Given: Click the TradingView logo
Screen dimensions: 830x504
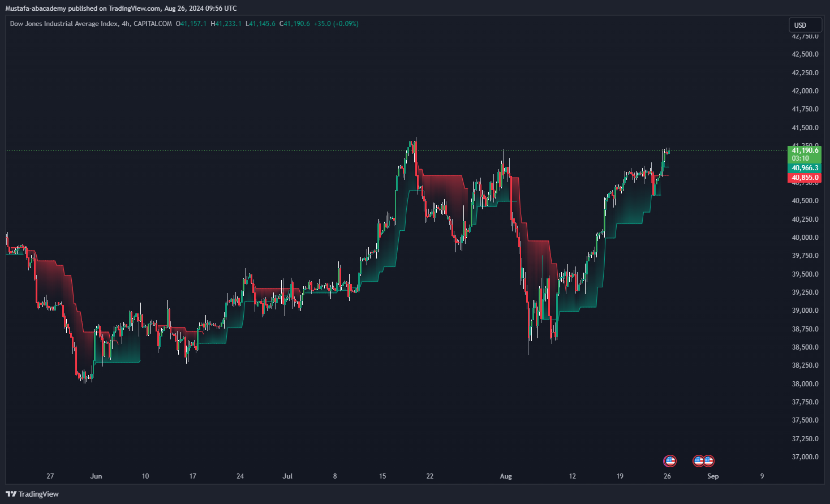Looking at the screenshot, I should click(x=32, y=494).
